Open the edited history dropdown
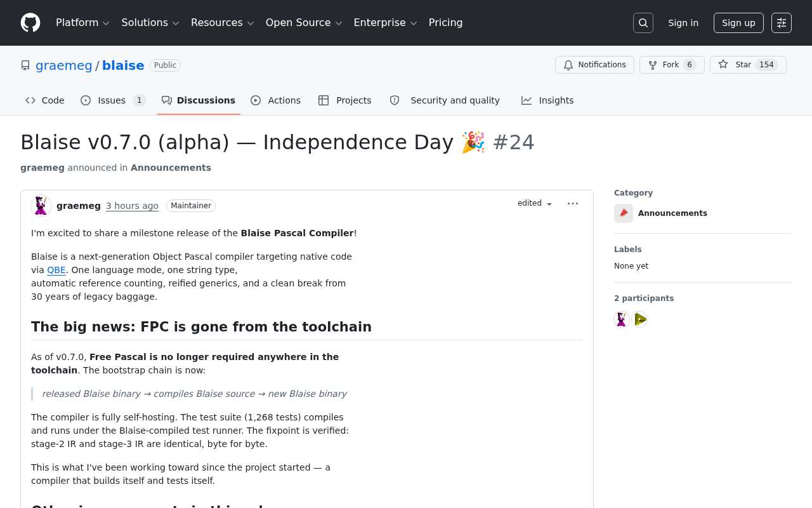 [535, 203]
